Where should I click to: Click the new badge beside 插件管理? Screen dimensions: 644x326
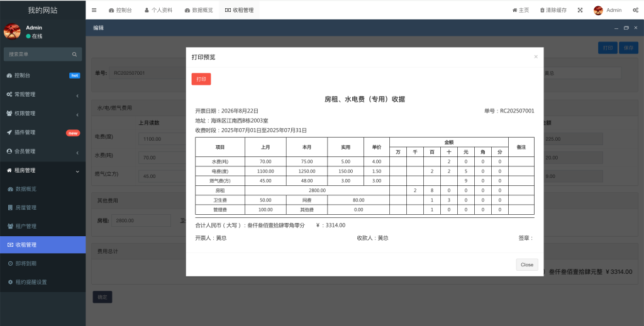click(x=73, y=133)
